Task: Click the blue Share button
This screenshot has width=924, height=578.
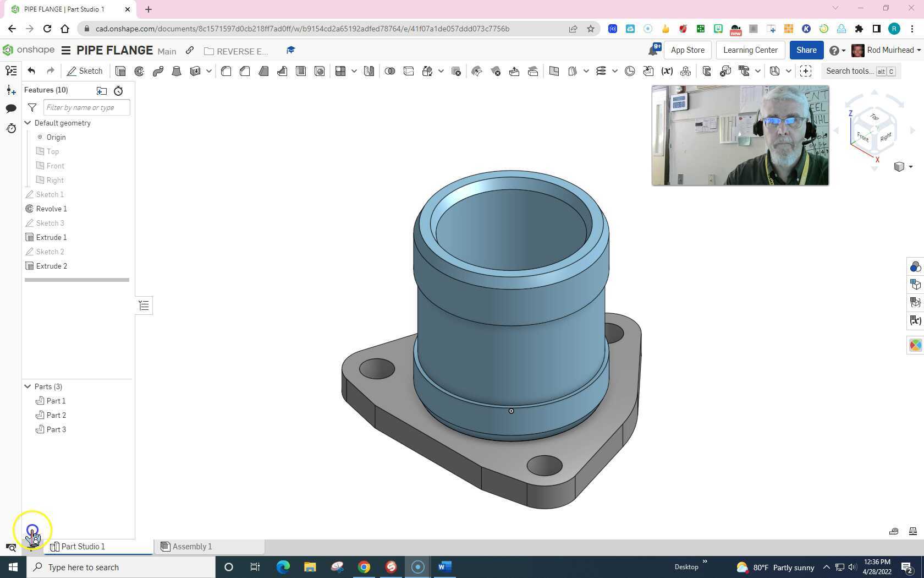Action: pyautogui.click(x=806, y=50)
